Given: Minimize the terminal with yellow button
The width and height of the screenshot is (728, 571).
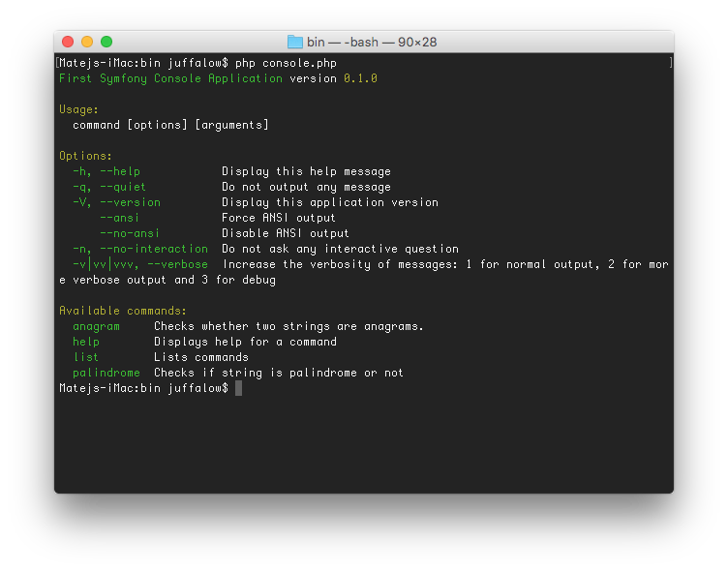Looking at the screenshot, I should point(87,42).
